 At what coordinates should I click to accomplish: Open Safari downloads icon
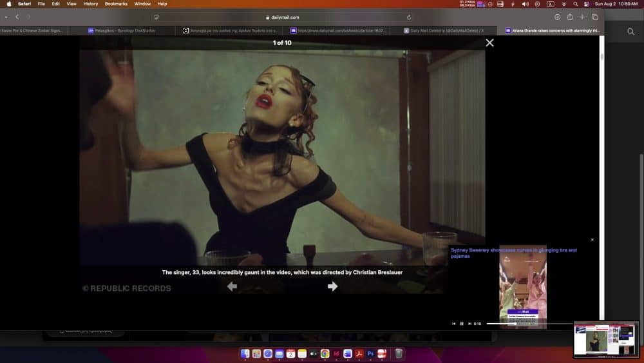[x=557, y=17]
